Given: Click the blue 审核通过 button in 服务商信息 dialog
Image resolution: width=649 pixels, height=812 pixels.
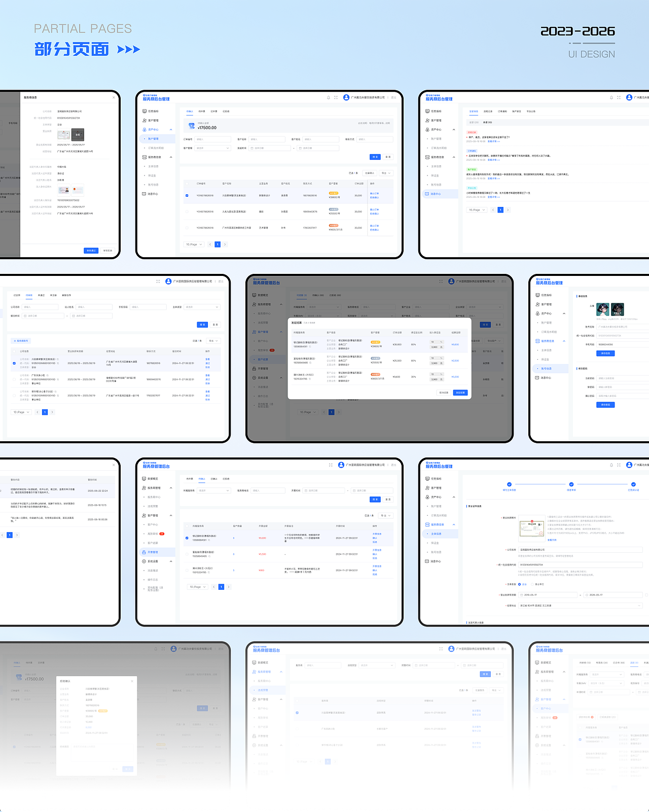Looking at the screenshot, I should pos(91,251).
